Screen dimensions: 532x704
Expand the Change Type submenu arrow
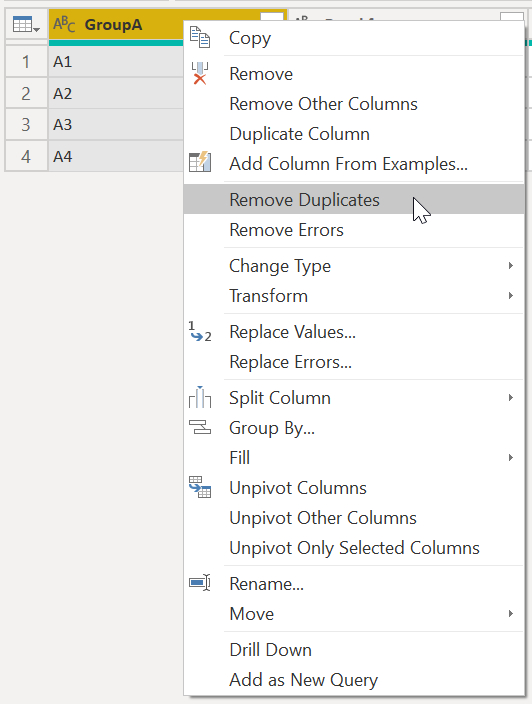[x=510, y=266]
